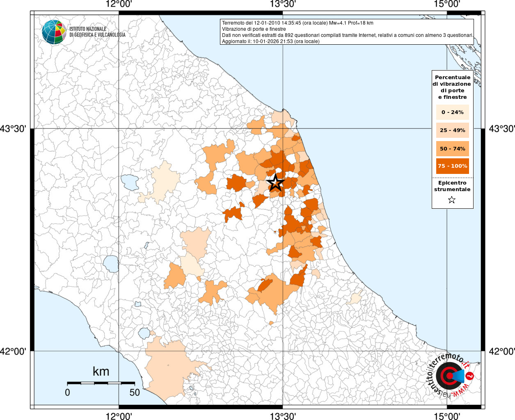Select the 25 - 49% legend color swatch
This screenshot has height=420, width=515.
point(452,130)
